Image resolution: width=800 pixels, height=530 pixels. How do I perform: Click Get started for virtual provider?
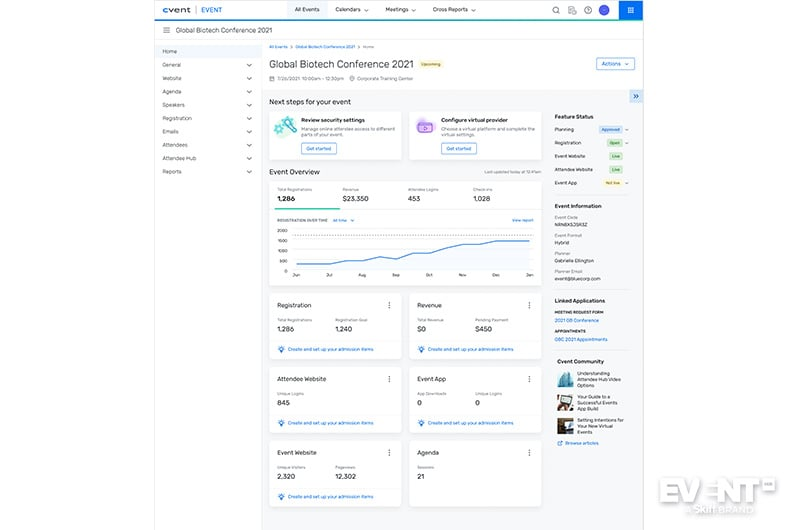[459, 148]
